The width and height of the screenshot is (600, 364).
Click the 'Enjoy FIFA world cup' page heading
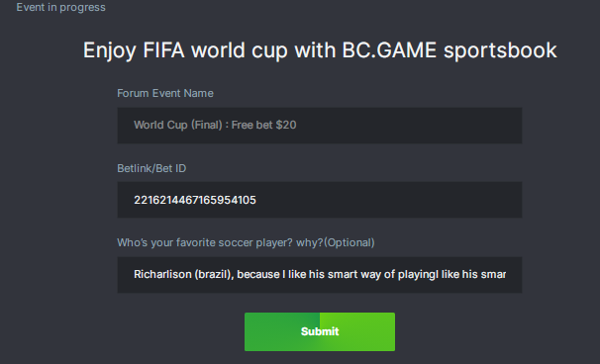tap(320, 50)
